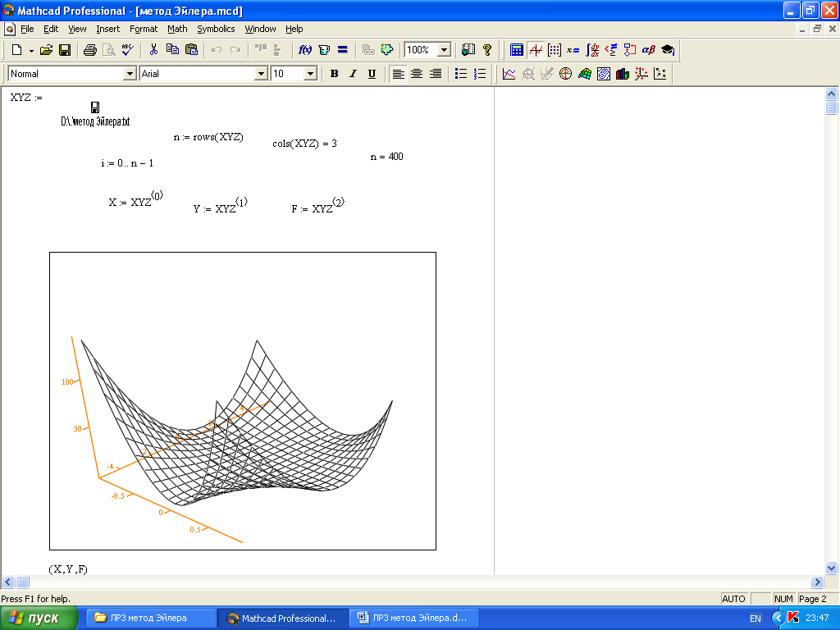Image resolution: width=840 pixels, height=630 pixels.
Task: Open the Math menu
Action: coord(177,29)
